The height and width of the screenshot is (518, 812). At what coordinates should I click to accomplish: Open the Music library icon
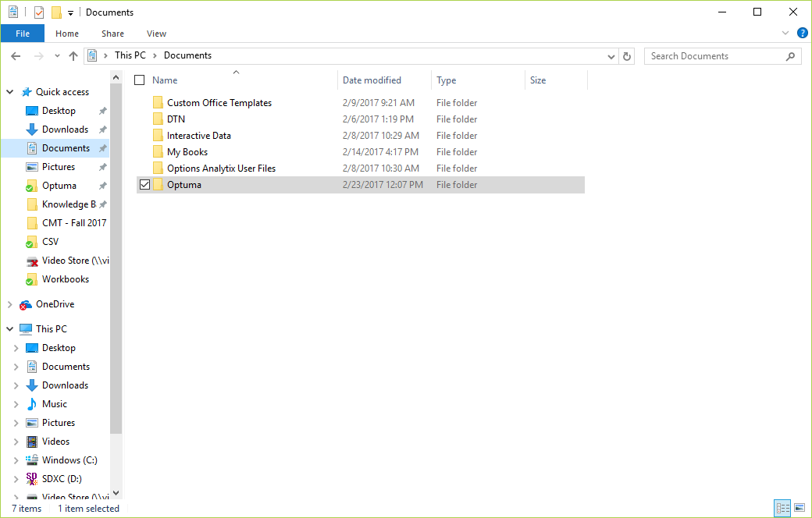tap(31, 404)
